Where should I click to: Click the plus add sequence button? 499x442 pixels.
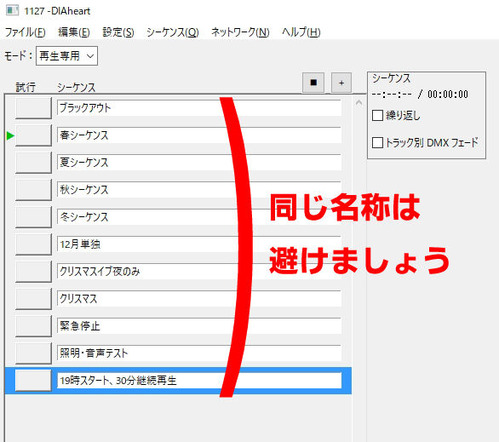tap(341, 83)
